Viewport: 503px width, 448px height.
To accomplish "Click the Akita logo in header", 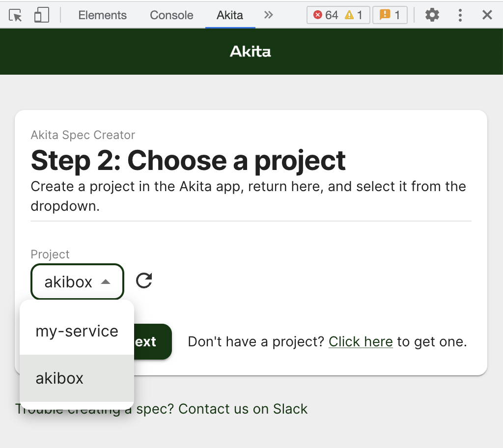I will pyautogui.click(x=251, y=52).
